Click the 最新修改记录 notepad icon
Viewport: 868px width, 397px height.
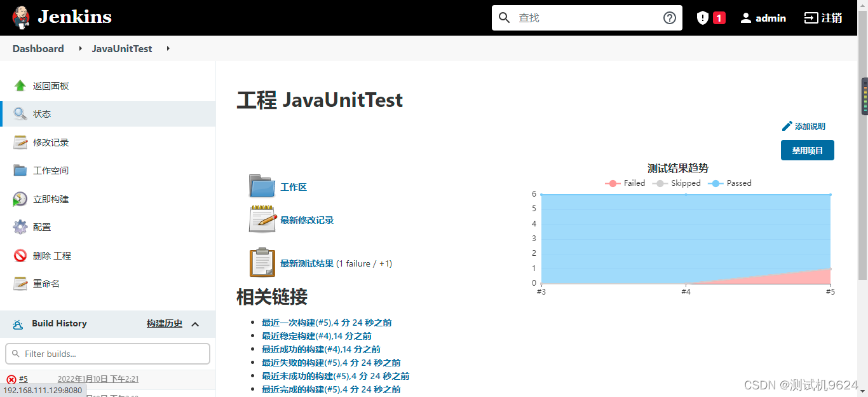(x=262, y=219)
